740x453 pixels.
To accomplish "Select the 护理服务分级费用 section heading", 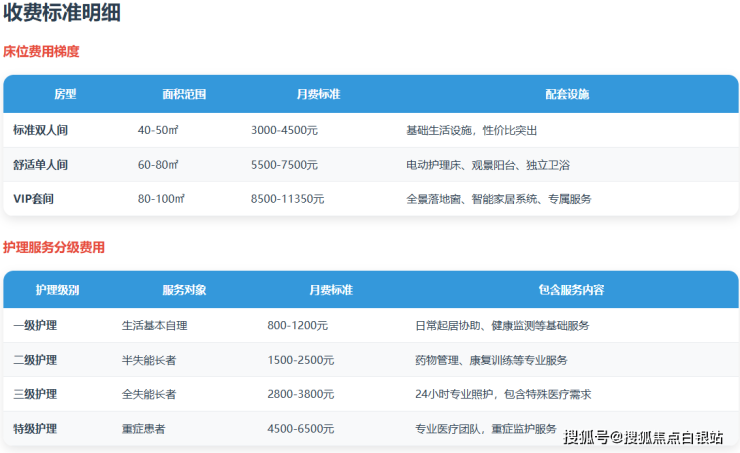I will [54, 247].
